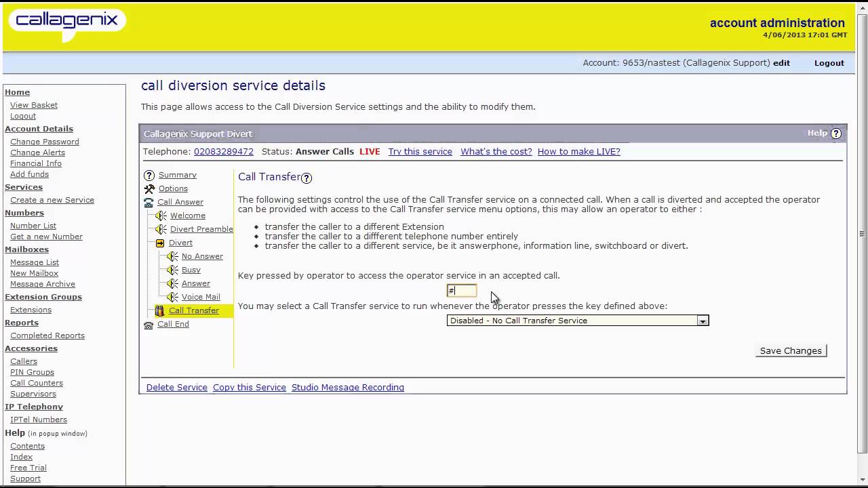868x488 pixels.
Task: Click the Divert arrow icon
Action: coord(160,243)
